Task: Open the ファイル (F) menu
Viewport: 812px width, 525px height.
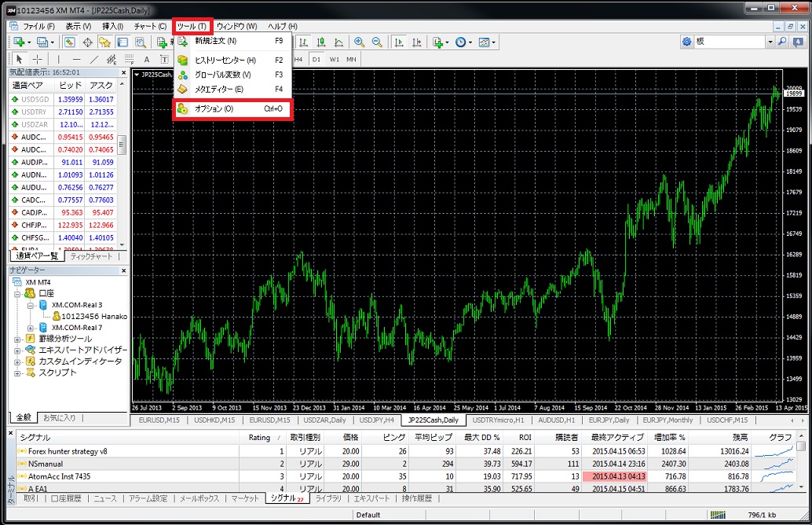Action: 38,26
